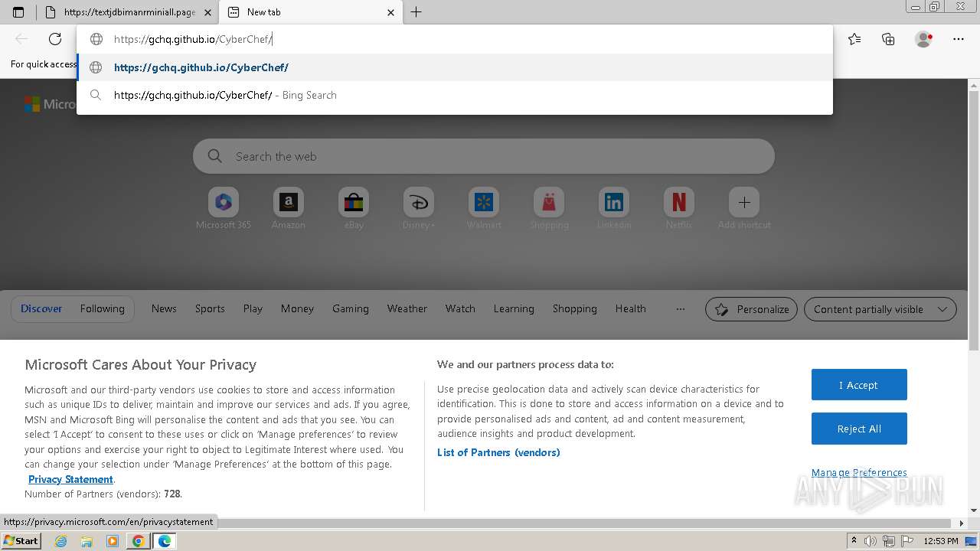Close the textjdbimanrminiall.page tab

coord(208,12)
